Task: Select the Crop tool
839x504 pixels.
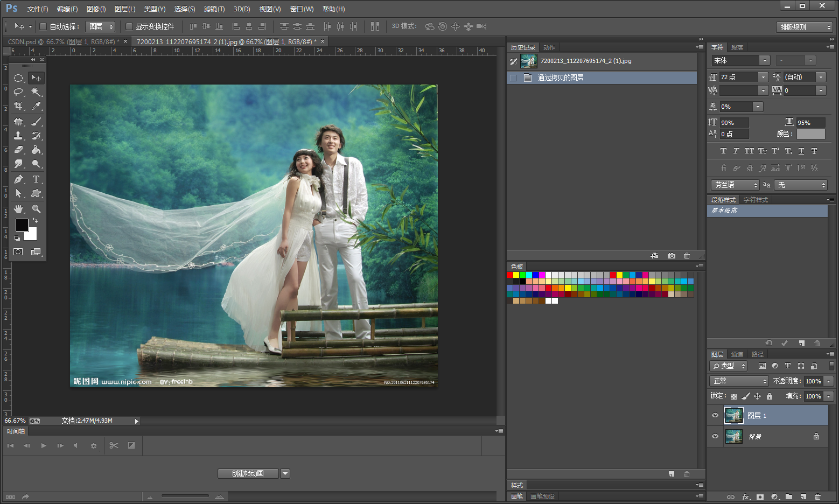Action: point(18,106)
